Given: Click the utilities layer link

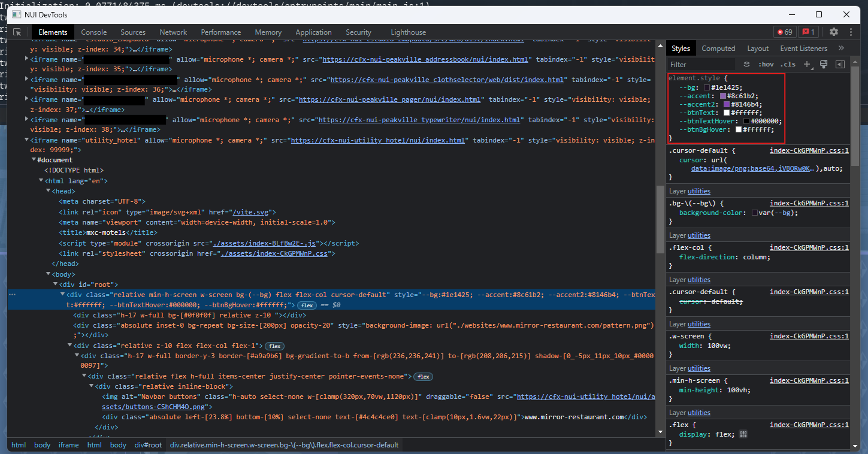Looking at the screenshot, I should click(698, 190).
